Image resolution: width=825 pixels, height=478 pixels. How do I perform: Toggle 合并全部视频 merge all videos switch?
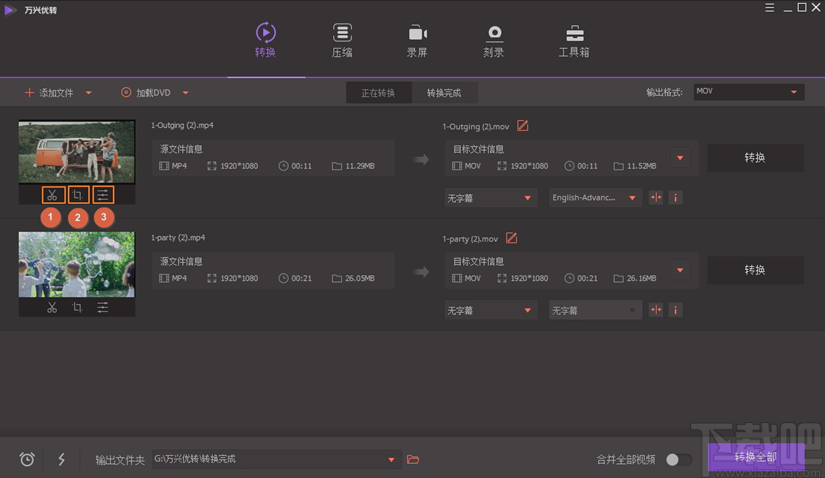(x=679, y=460)
